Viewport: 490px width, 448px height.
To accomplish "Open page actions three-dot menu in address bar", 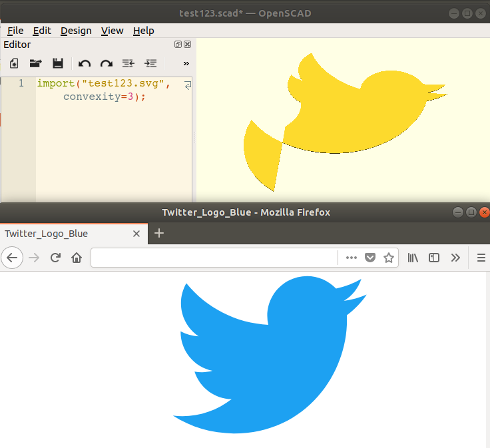I will (352, 258).
